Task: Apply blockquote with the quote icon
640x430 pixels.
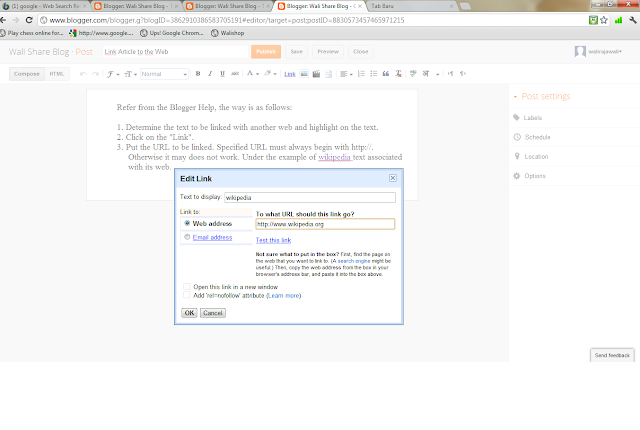Action: pos(386,74)
